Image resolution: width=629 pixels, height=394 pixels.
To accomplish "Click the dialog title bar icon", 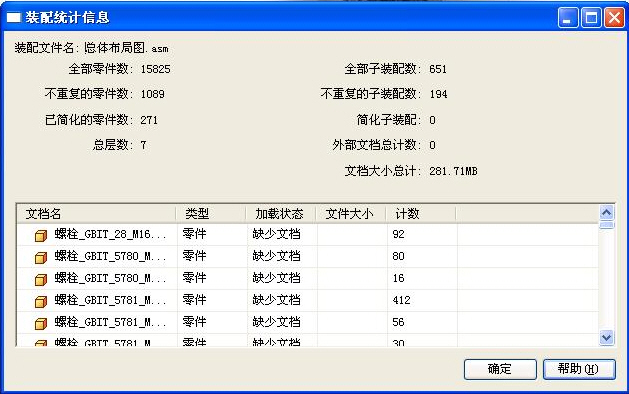I will point(13,17).
